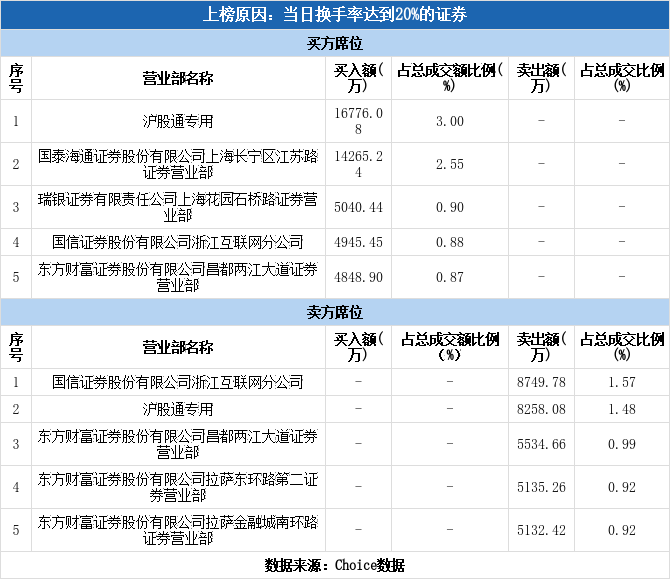Select buy amount 4945.45

coord(358,242)
